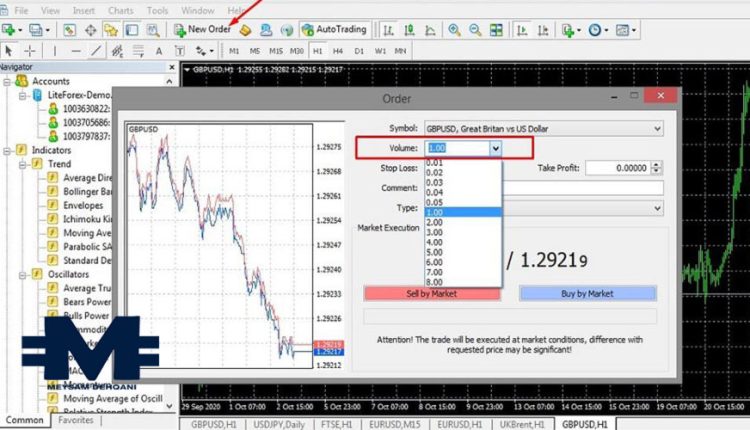This screenshot has width=750, height=430.
Task: Click the Buy by Market button
Action: [587, 293]
